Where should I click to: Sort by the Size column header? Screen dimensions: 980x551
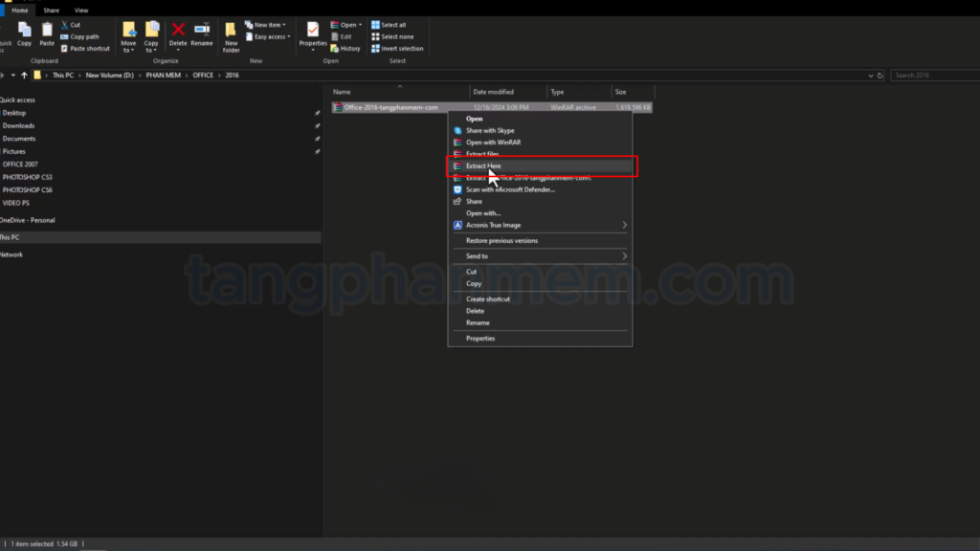coord(634,92)
